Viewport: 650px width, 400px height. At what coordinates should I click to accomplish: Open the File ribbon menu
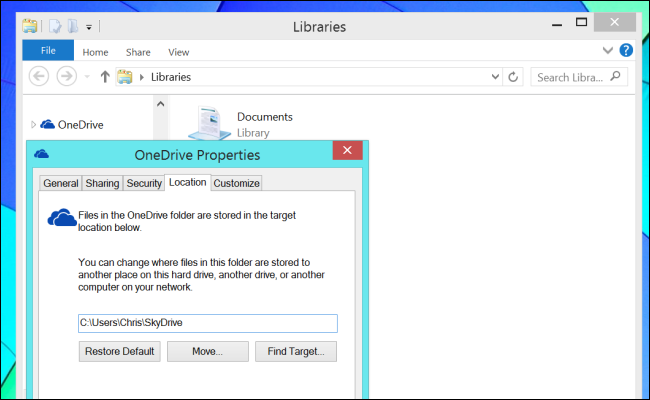tap(48, 51)
